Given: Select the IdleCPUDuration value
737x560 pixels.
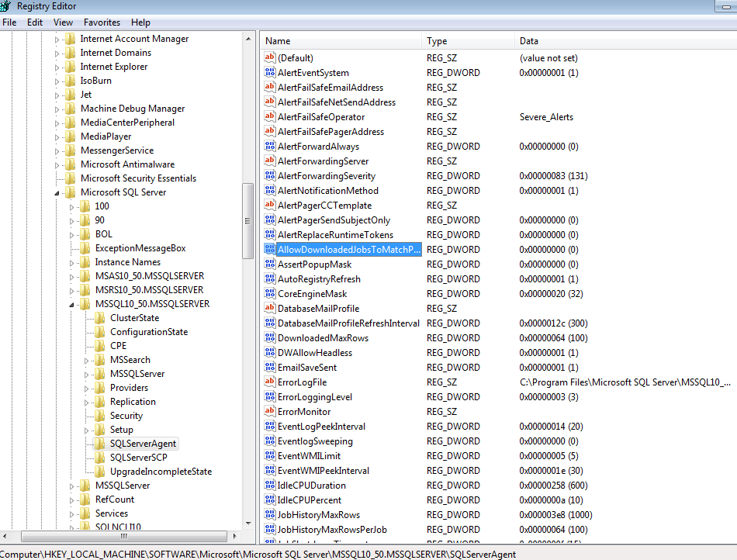Looking at the screenshot, I should click(x=311, y=486).
